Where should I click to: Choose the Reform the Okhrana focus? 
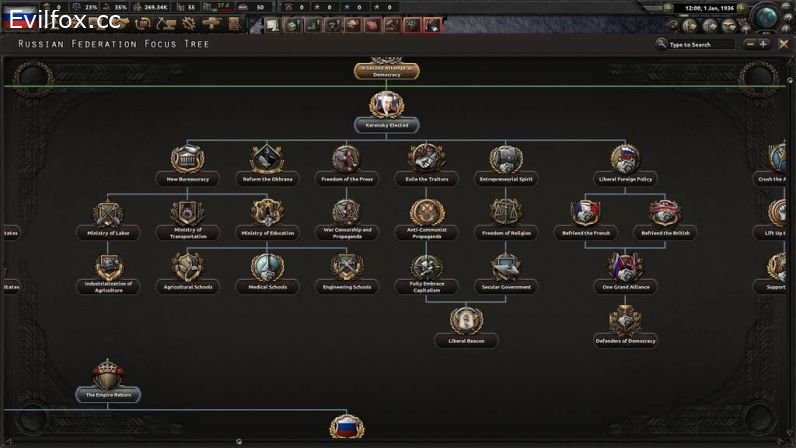[267, 160]
